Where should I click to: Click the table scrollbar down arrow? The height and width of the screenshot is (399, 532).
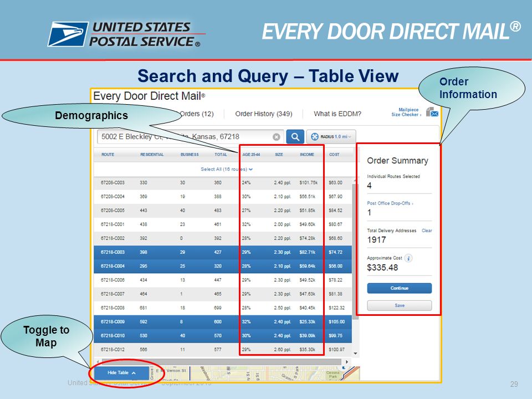tap(356, 354)
